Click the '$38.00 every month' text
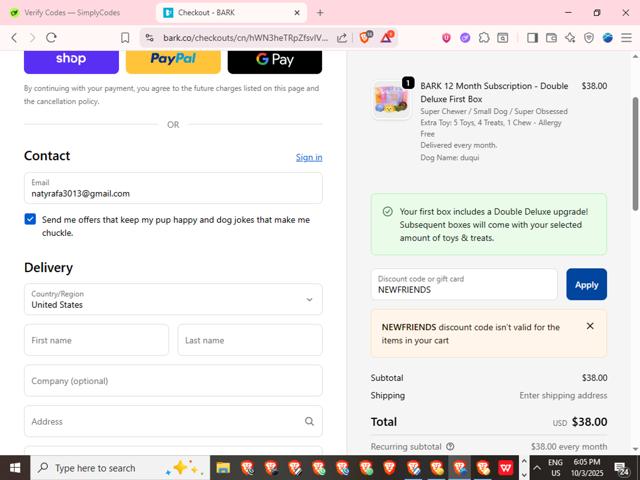 point(569,447)
